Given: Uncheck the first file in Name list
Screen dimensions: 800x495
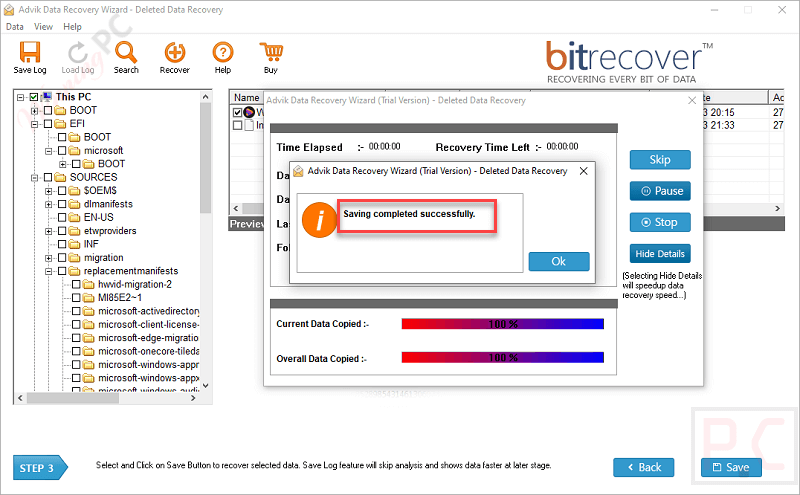Looking at the screenshot, I should tap(237, 112).
